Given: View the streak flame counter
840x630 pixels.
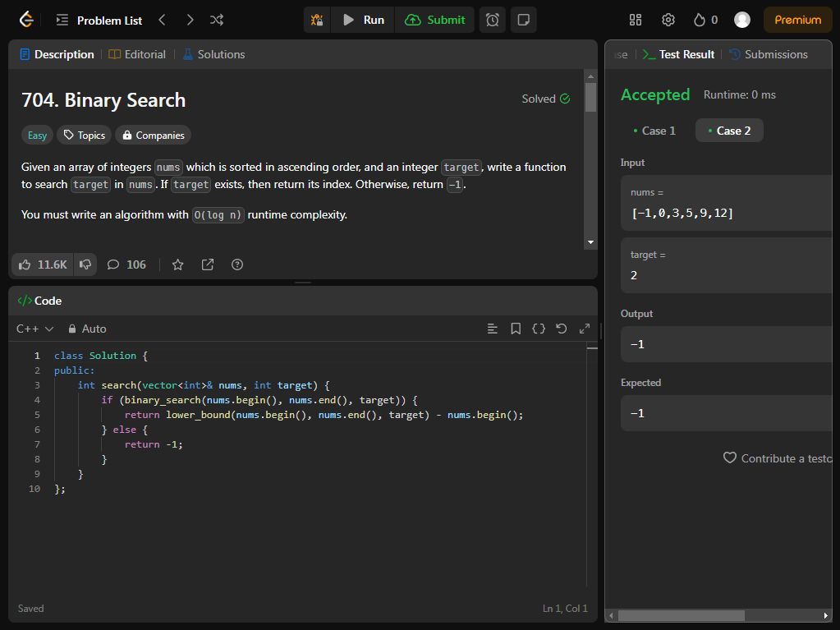Looking at the screenshot, I should point(705,20).
